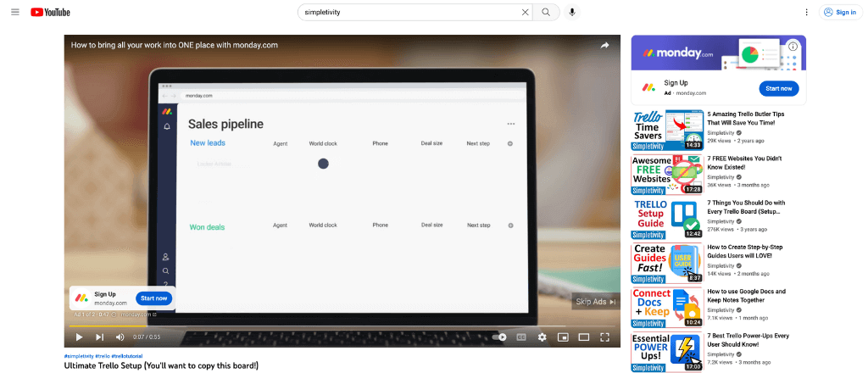Screen dimensions: 868x373
Task: Click 'Sign Up' text in sidebar ad
Action: [676, 83]
